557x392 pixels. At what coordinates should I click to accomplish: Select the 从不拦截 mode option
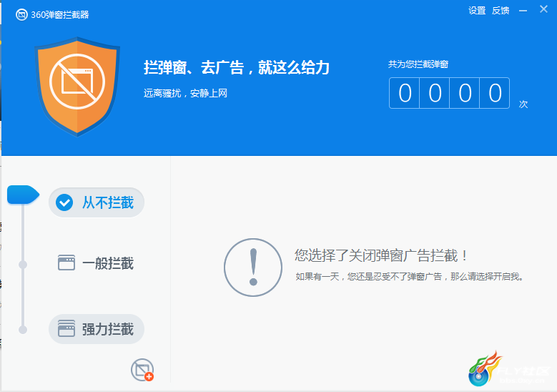[97, 202]
